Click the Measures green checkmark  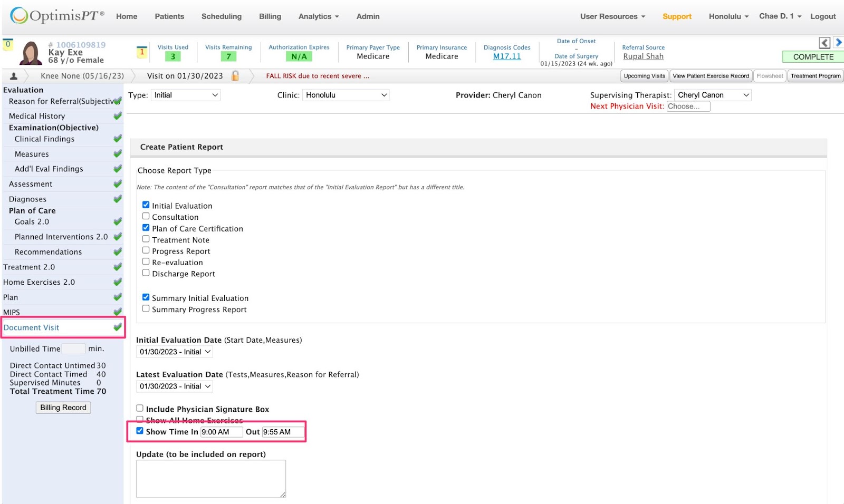[x=118, y=154]
